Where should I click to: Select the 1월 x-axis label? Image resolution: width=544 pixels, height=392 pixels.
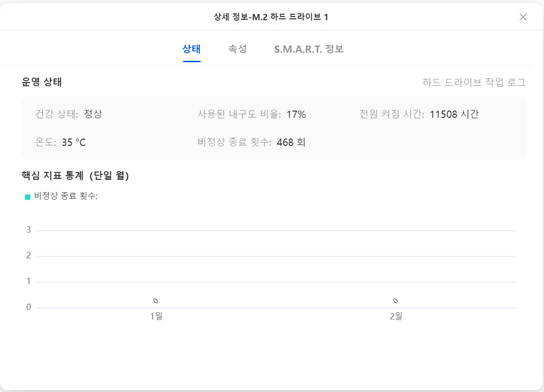156,316
